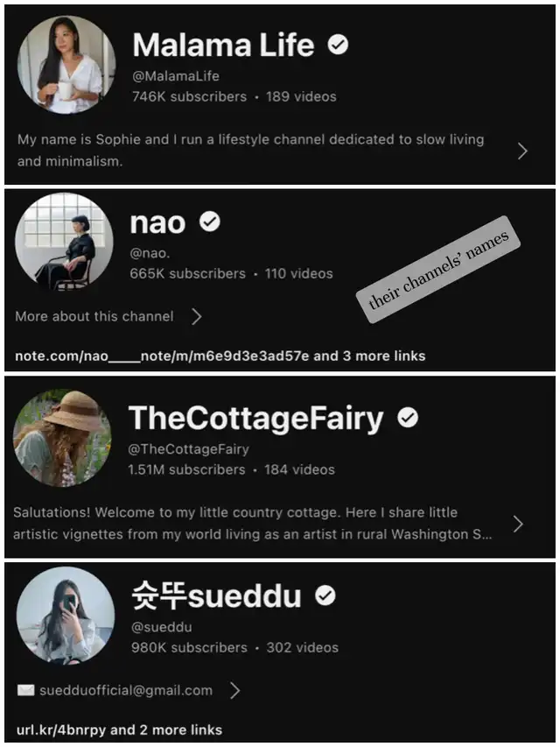
Task: Expand the 'More about this channel' chevron
Action: (x=197, y=316)
